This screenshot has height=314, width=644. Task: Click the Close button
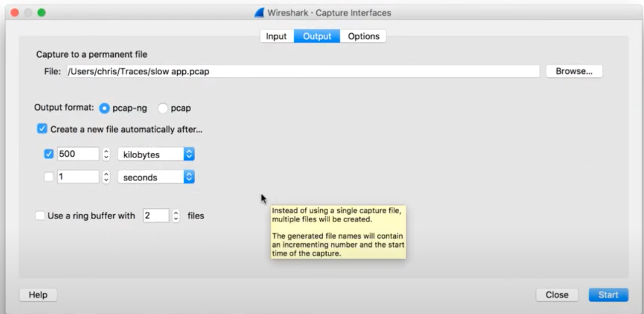point(557,295)
